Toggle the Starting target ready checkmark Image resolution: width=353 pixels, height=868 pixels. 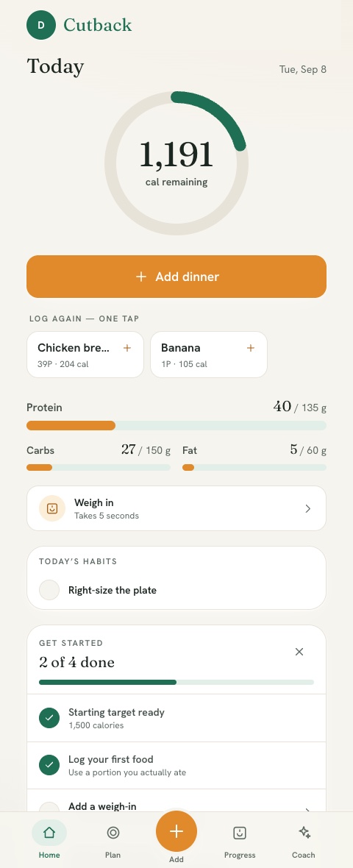pyautogui.click(x=49, y=718)
